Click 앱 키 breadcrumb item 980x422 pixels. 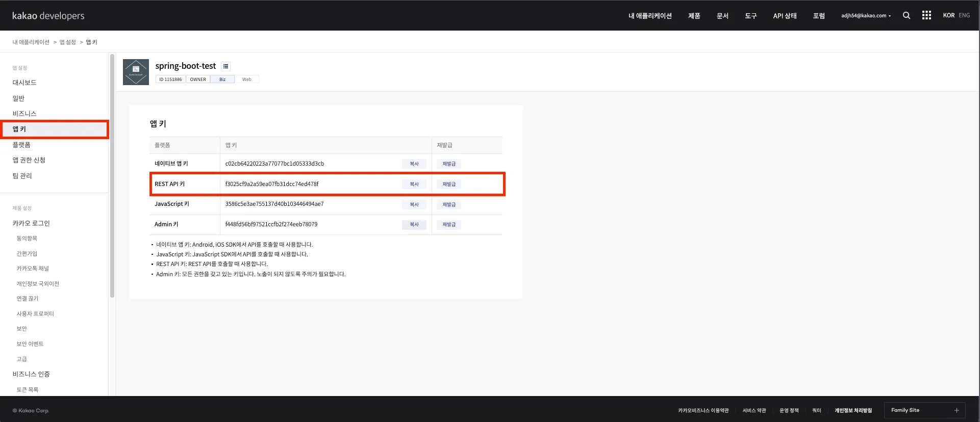coord(91,42)
